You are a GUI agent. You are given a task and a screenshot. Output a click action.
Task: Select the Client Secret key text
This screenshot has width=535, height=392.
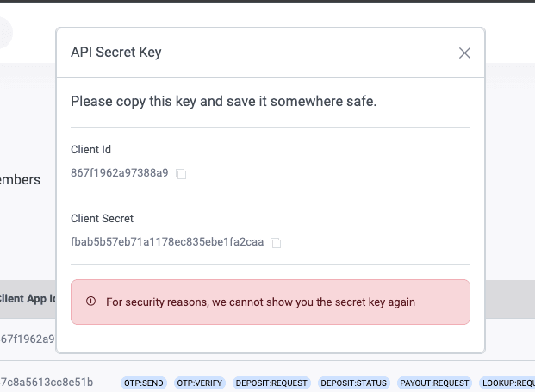point(167,241)
